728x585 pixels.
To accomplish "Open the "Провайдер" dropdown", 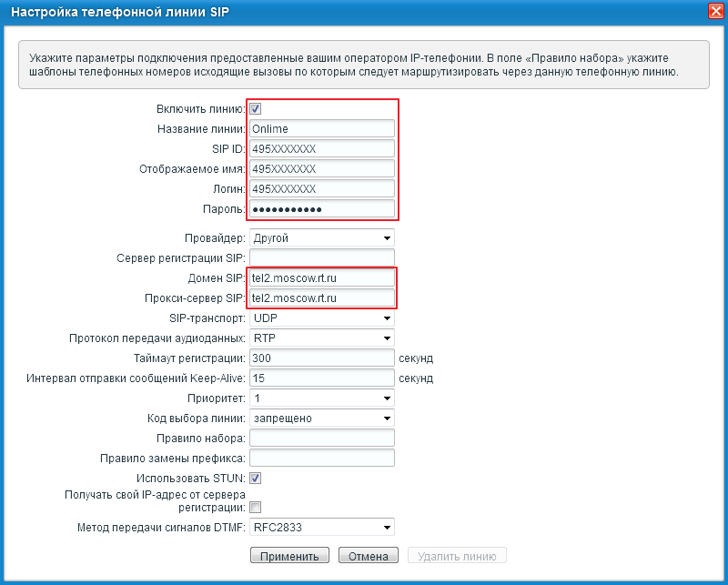I will (x=321, y=238).
